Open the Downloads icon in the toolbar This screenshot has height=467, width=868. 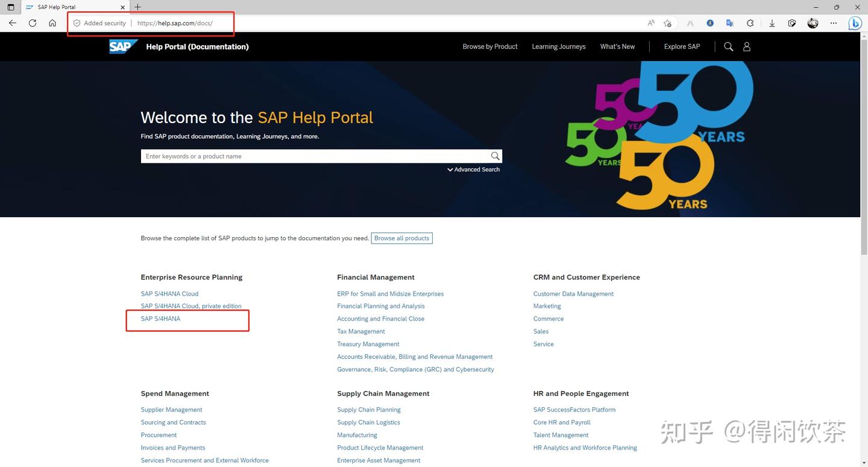point(772,23)
